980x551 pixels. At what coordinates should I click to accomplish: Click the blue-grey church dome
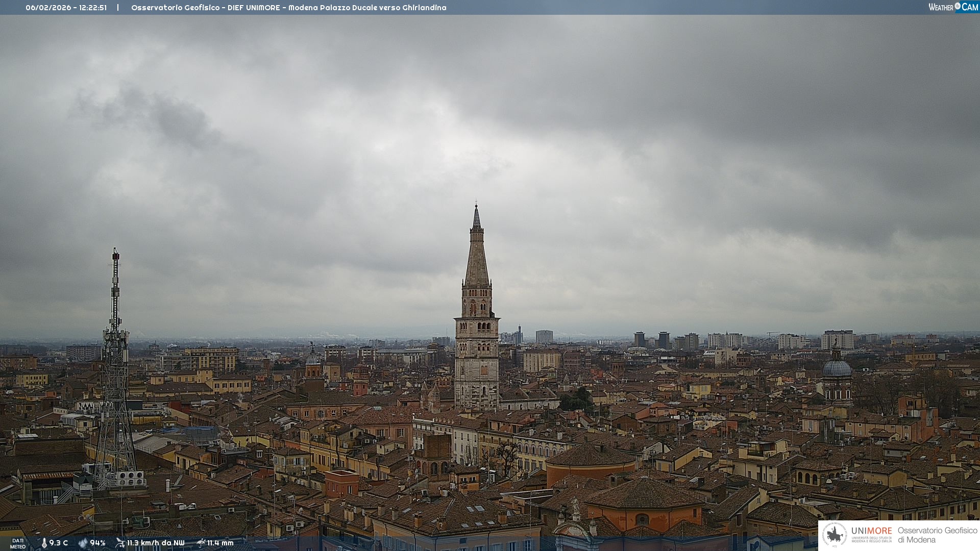(x=837, y=368)
